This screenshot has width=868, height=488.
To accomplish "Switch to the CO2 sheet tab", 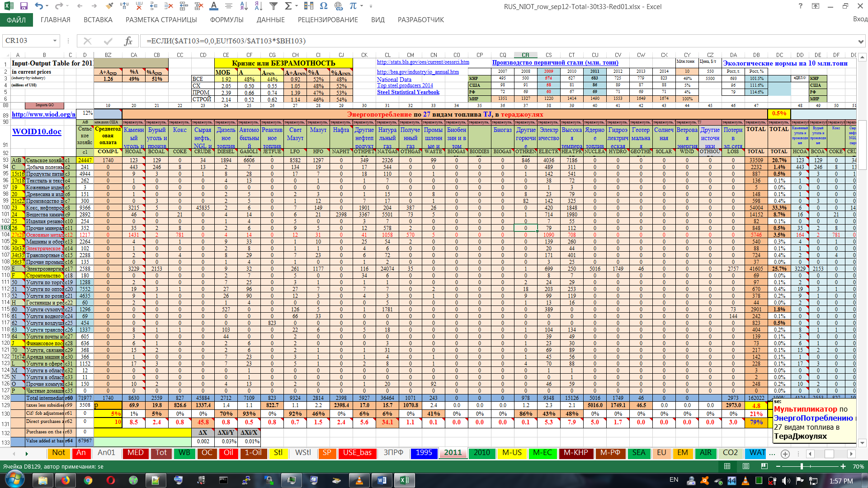I will coord(730,453).
